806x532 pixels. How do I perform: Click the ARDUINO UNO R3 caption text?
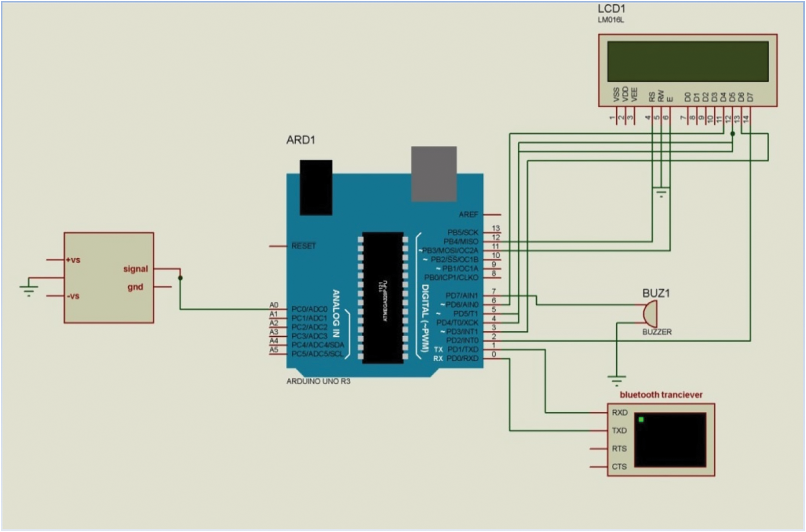(318, 381)
